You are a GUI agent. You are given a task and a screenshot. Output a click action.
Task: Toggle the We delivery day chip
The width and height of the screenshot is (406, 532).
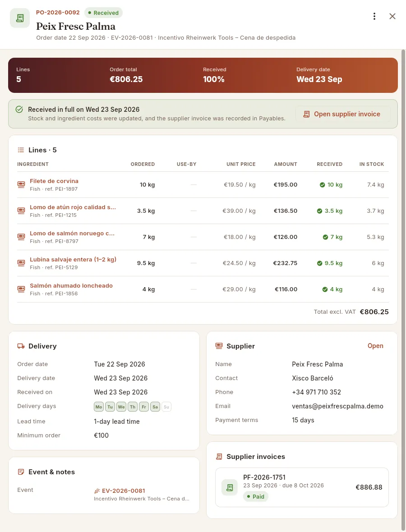[x=121, y=407]
